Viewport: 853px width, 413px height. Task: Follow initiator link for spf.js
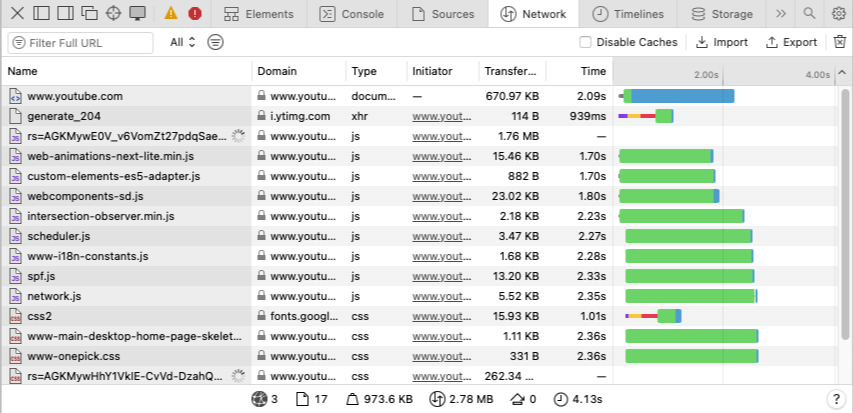point(442,276)
